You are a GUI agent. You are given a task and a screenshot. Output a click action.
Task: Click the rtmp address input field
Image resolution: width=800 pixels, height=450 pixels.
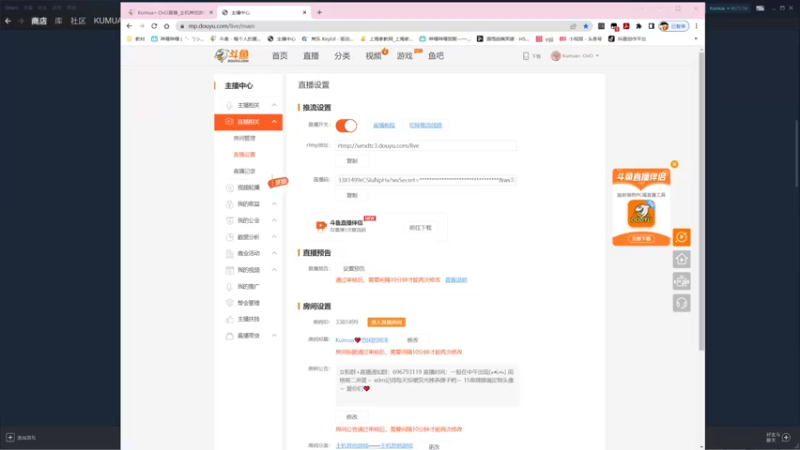[x=426, y=145]
